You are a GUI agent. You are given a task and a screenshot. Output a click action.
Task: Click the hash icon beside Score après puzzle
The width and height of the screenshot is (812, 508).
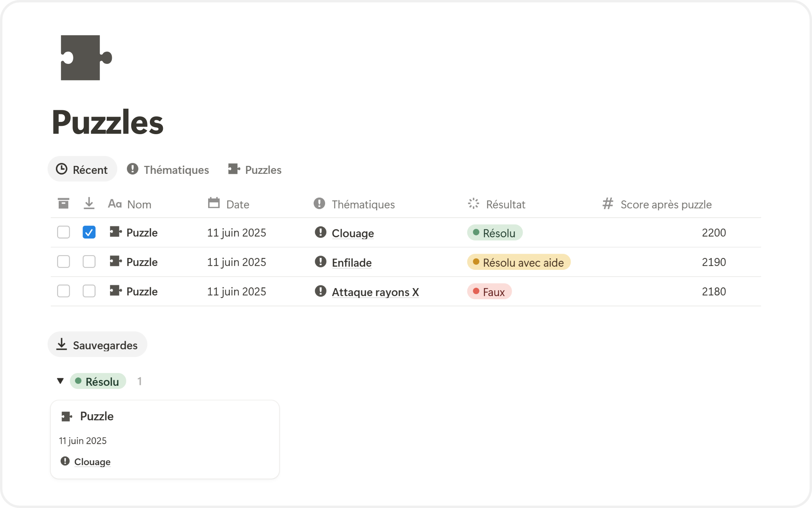(607, 204)
